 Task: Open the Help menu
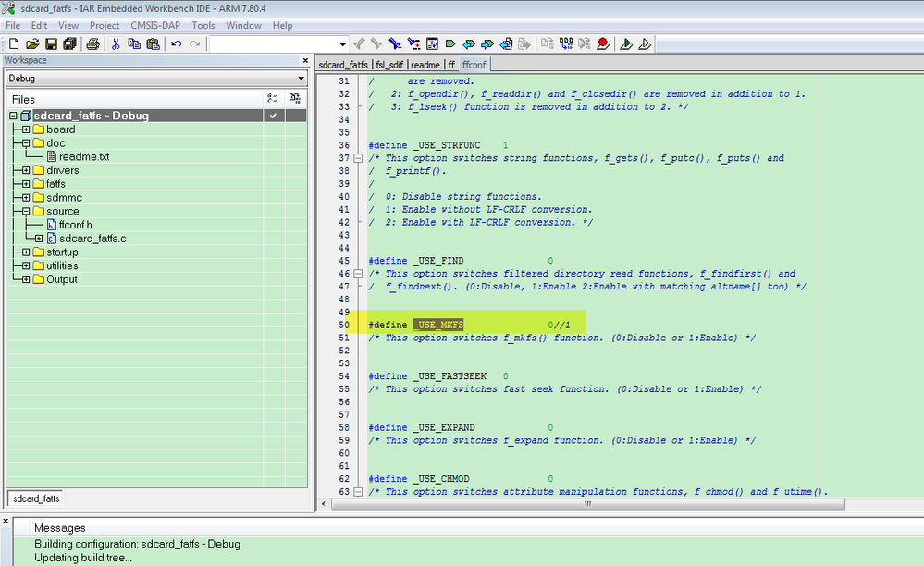tap(282, 25)
